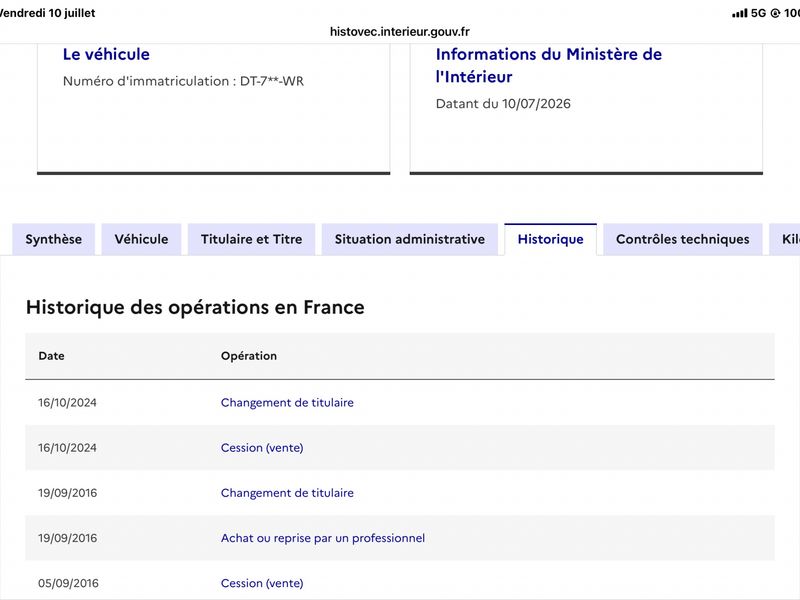The height and width of the screenshot is (600, 800).
Task: Open the Contrôles techniques tab
Action: click(683, 239)
